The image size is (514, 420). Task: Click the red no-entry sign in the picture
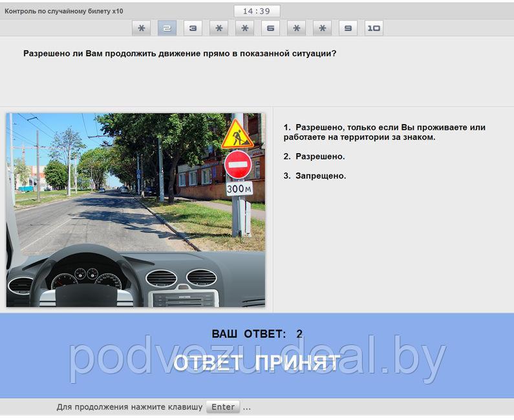[238, 165]
